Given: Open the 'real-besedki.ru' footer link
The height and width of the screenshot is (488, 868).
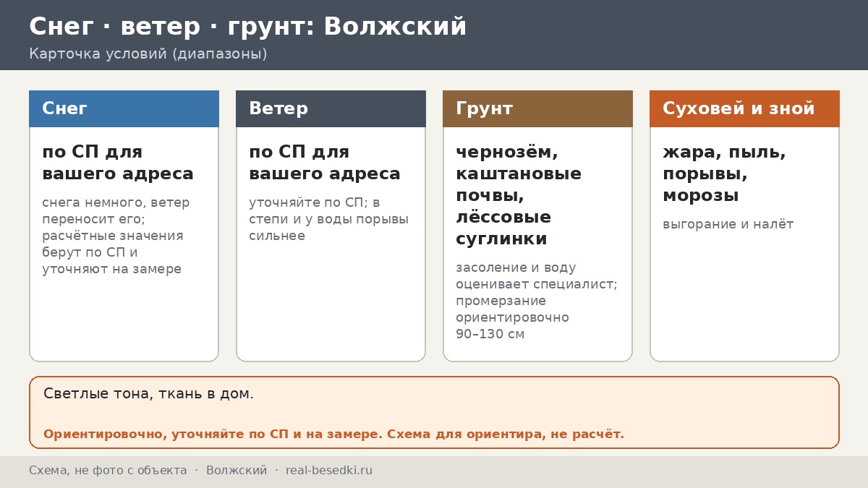Looking at the screenshot, I should point(329,471).
